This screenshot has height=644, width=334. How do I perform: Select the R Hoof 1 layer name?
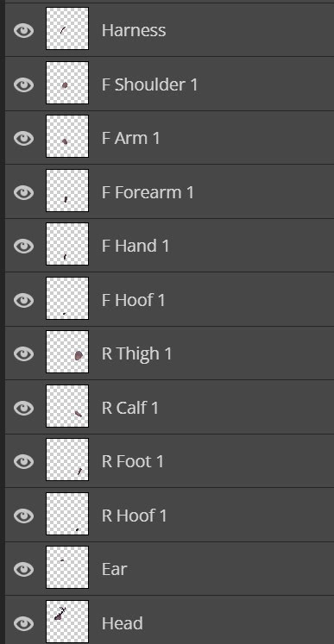[x=134, y=516]
